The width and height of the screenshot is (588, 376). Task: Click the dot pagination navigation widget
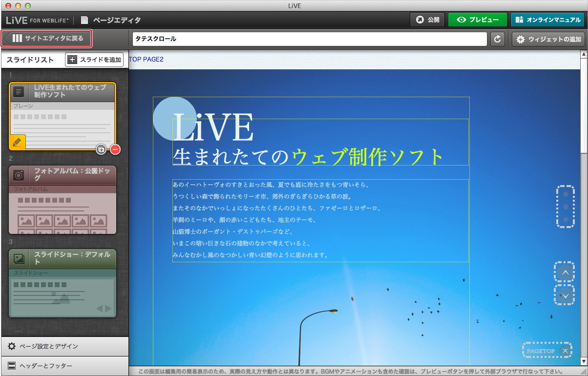coord(566,207)
